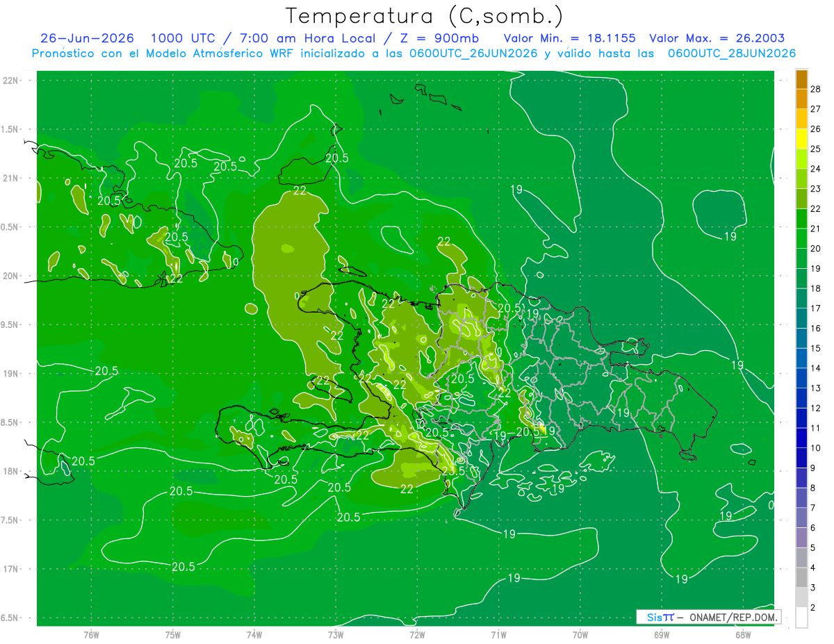This screenshot has height=644, width=834.
Task: Pick the yellow swatch between legend 25 and 26
Action: [801, 139]
